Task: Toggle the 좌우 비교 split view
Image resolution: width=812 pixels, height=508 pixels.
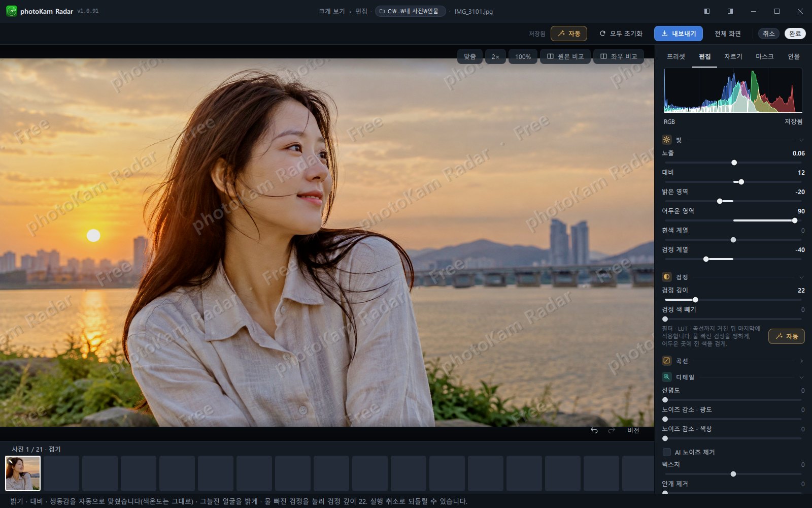Action: (619, 56)
